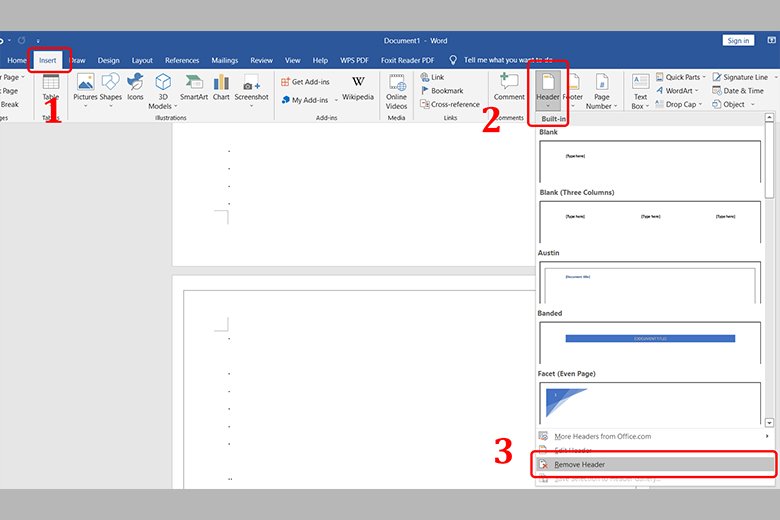Click the Chart icon
The height and width of the screenshot is (520, 780).
tap(221, 88)
